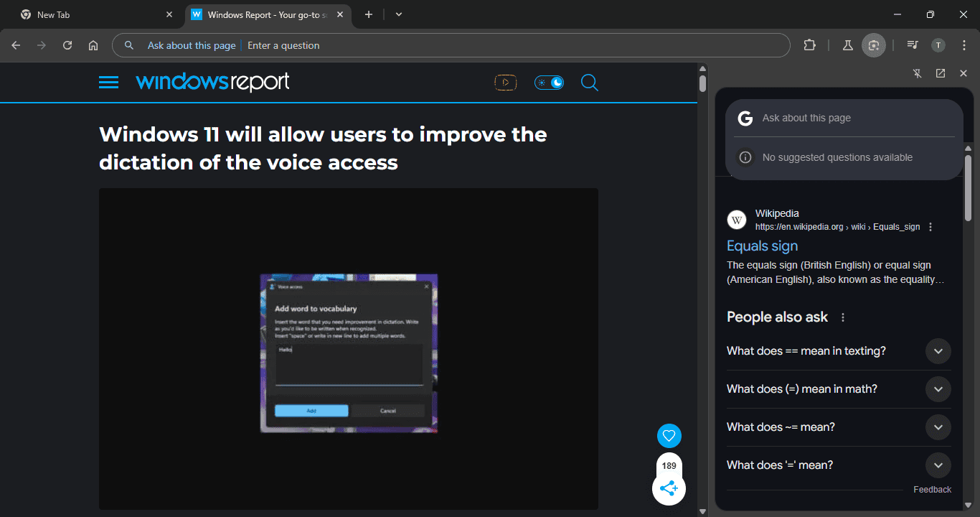Open a new browser tab
This screenshot has height=517, width=980.
point(369,14)
